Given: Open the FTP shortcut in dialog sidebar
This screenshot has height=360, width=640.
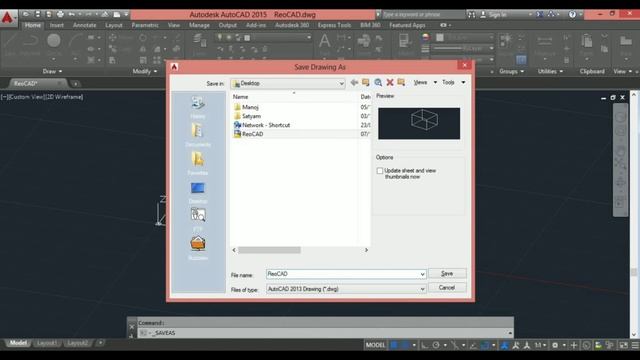Looking at the screenshot, I should pyautogui.click(x=198, y=219).
